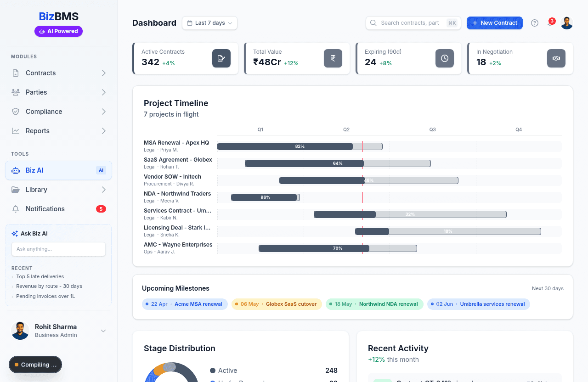Click the user avatar in top bar
The image size is (588, 382).
[x=567, y=23]
